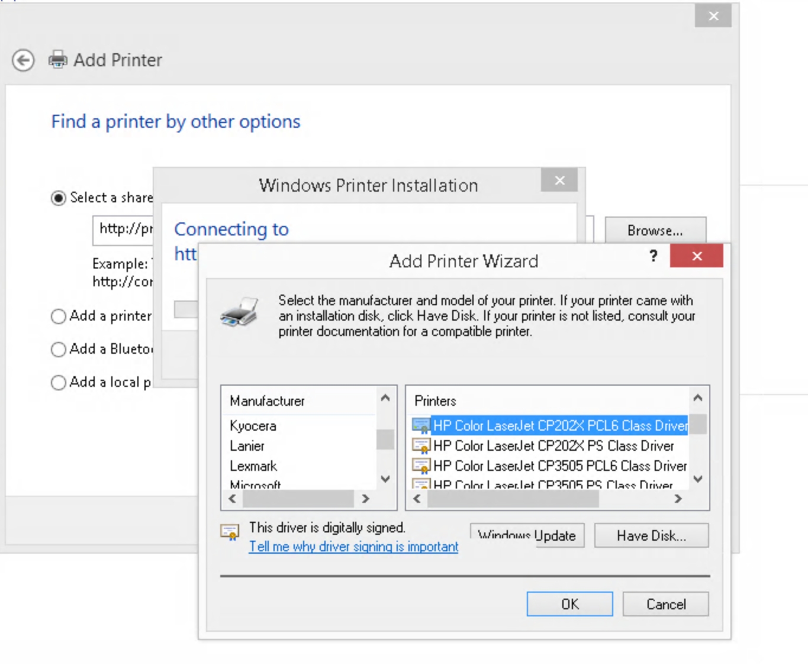
Task: Click the Windows Update button
Action: 527,535
